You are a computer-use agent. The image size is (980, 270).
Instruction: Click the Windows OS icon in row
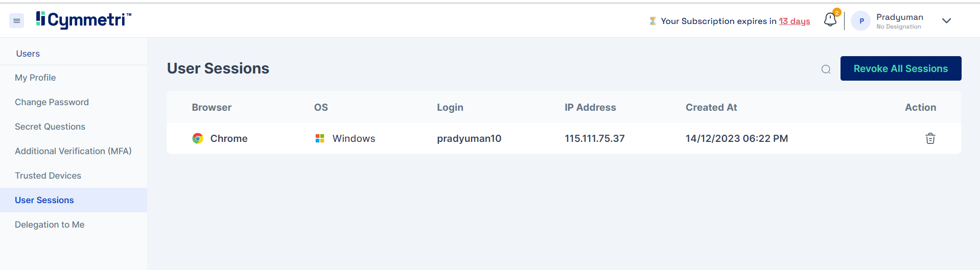(320, 138)
